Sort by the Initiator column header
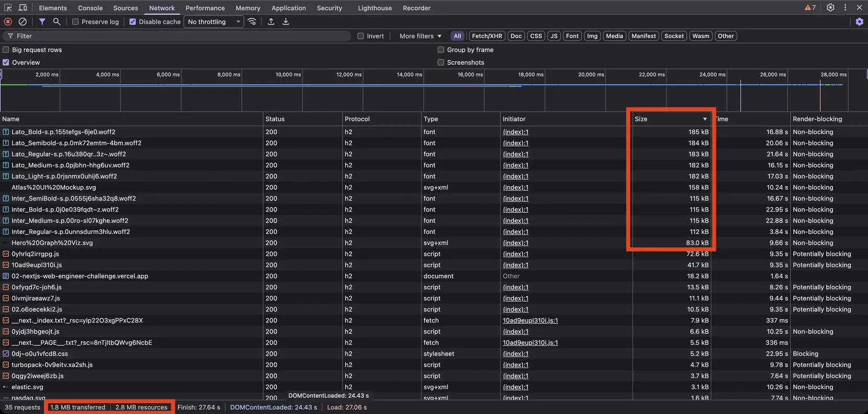The width and height of the screenshot is (868, 414). coord(566,119)
